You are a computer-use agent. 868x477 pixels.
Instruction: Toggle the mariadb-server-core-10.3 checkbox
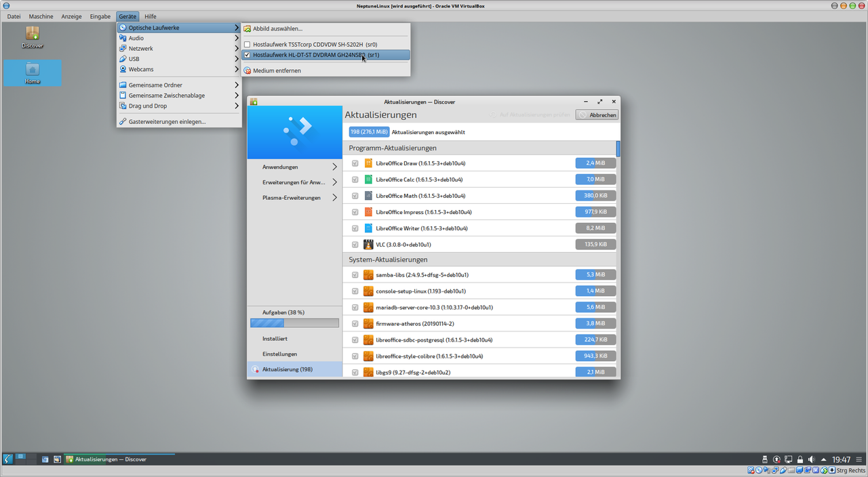click(355, 308)
